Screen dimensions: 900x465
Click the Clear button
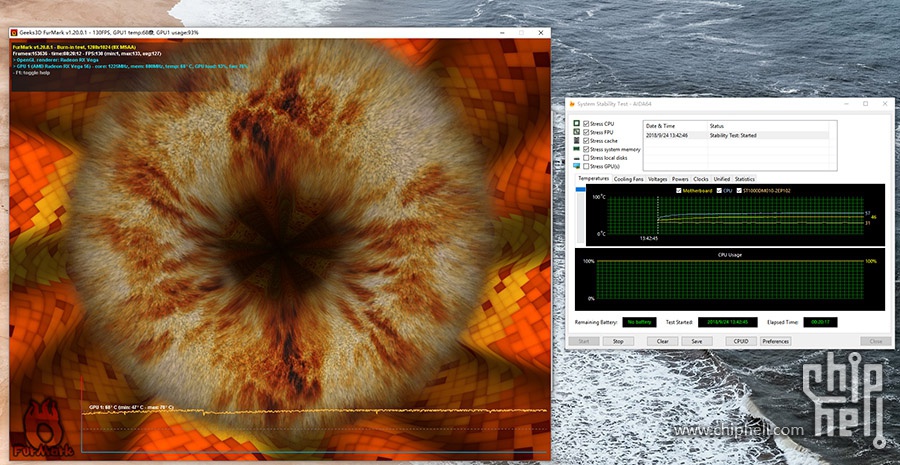(x=662, y=341)
